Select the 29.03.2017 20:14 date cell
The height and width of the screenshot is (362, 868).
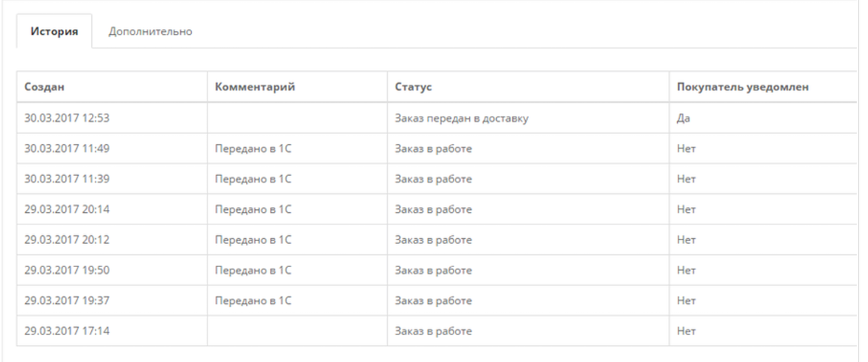[x=66, y=211]
